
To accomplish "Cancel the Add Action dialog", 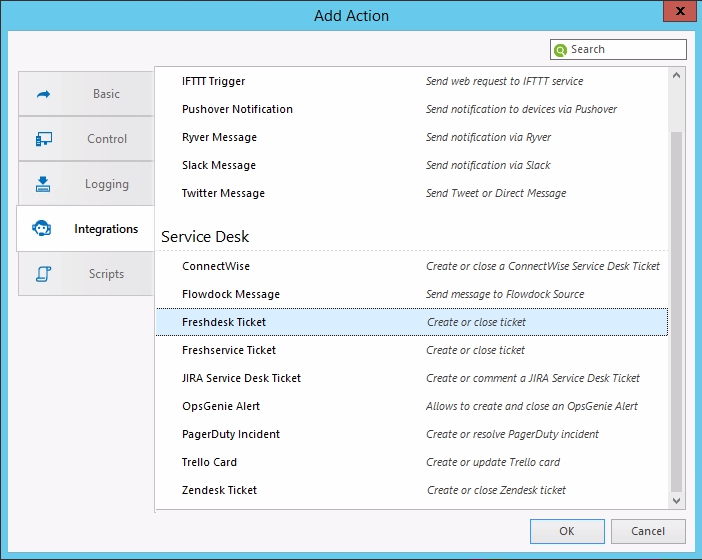I will pos(648,531).
